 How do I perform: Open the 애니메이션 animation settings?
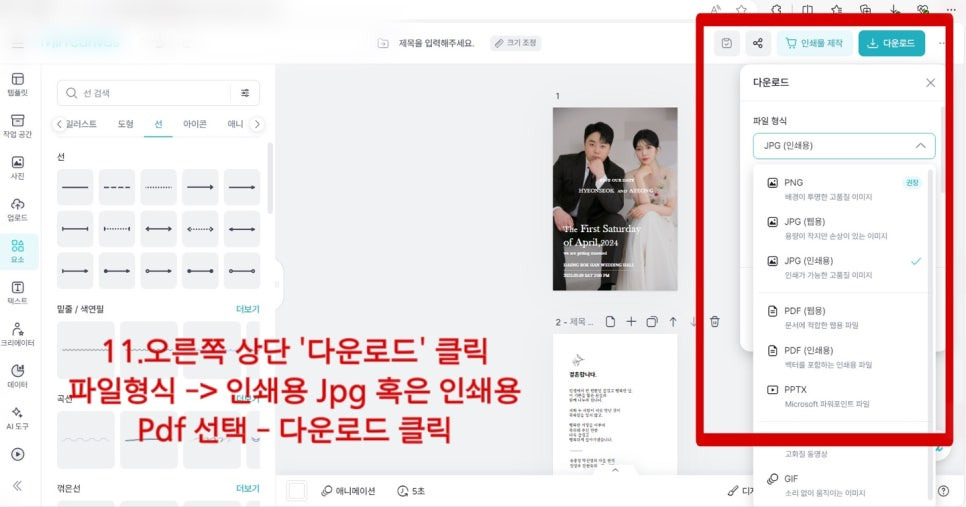[x=348, y=491]
